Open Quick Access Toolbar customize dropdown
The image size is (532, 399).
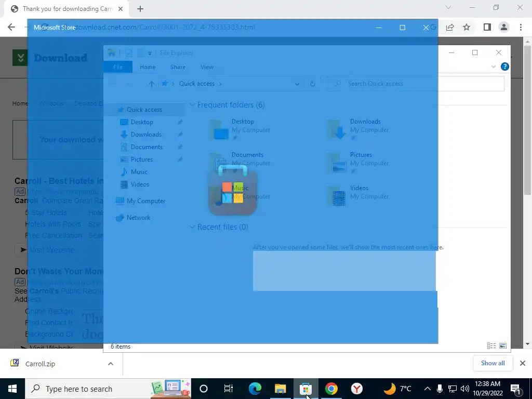pos(150,54)
